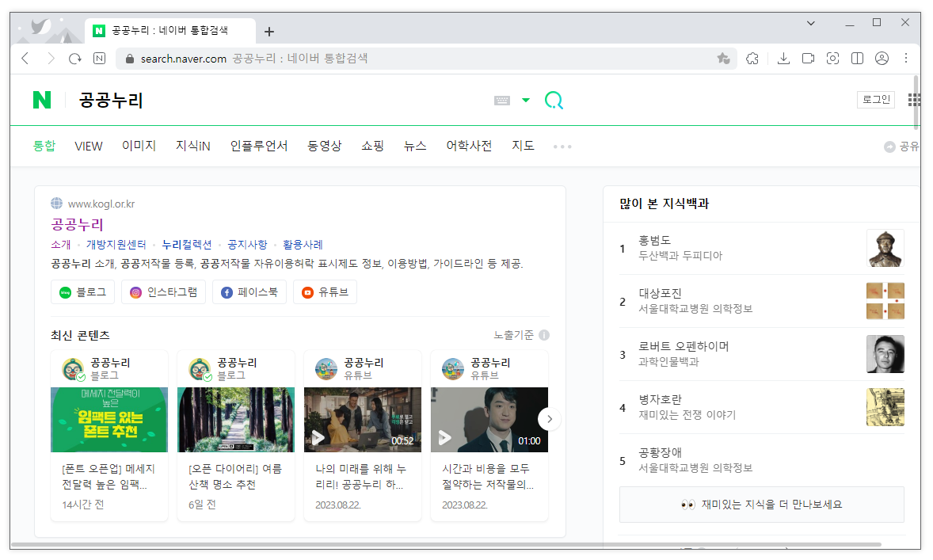Screen dimensions: 933x560
Task: Open the 쇼핑 tab
Action: coord(372,146)
